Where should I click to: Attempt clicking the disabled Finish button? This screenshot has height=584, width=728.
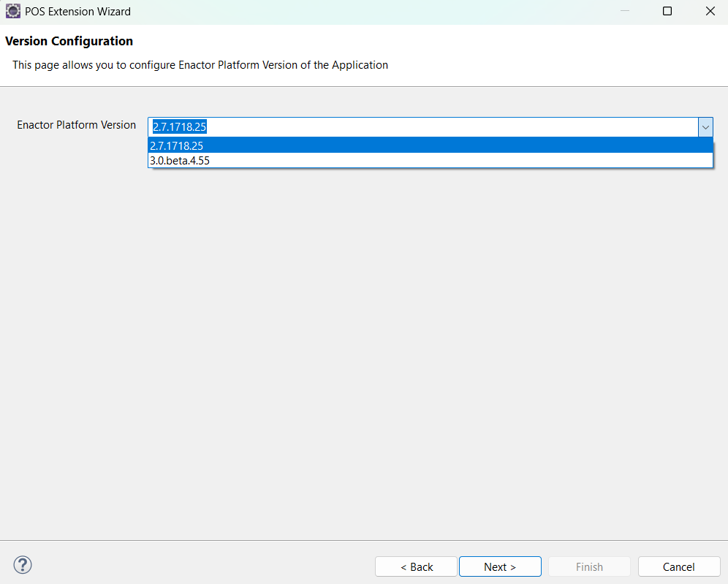coord(589,566)
